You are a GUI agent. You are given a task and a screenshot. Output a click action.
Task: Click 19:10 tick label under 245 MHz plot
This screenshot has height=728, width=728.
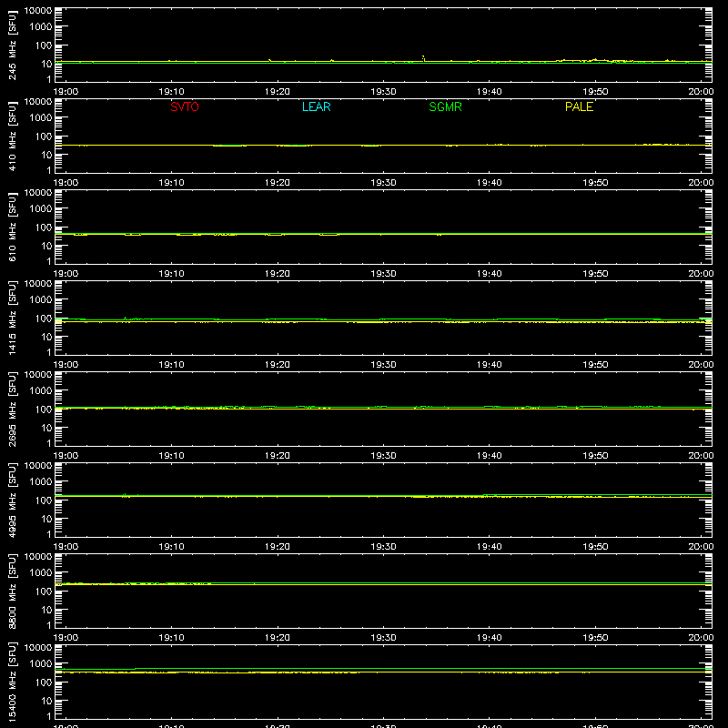point(171,92)
